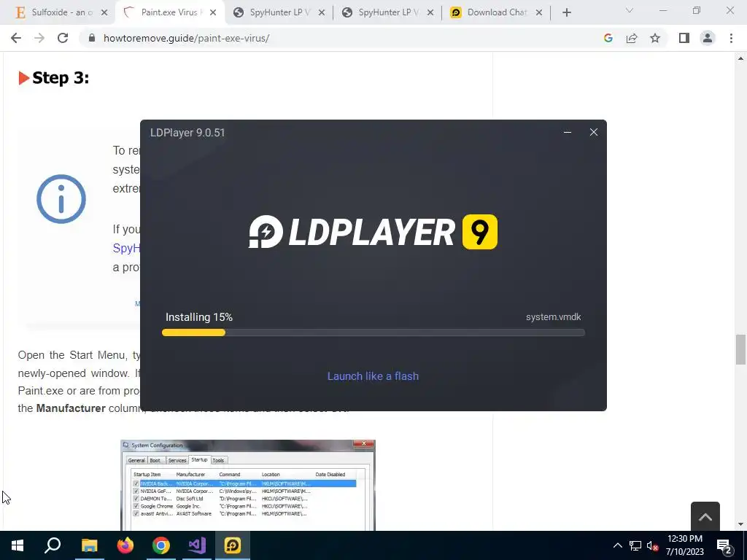Click the browser forward arrow

[x=39, y=38]
